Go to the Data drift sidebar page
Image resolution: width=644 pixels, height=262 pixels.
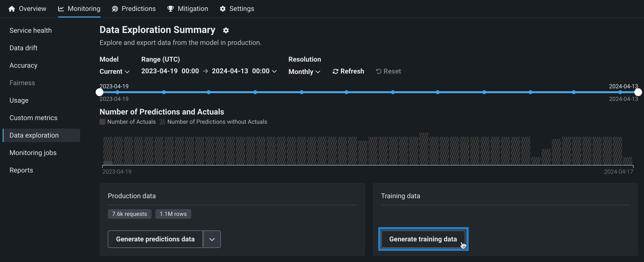click(x=23, y=48)
